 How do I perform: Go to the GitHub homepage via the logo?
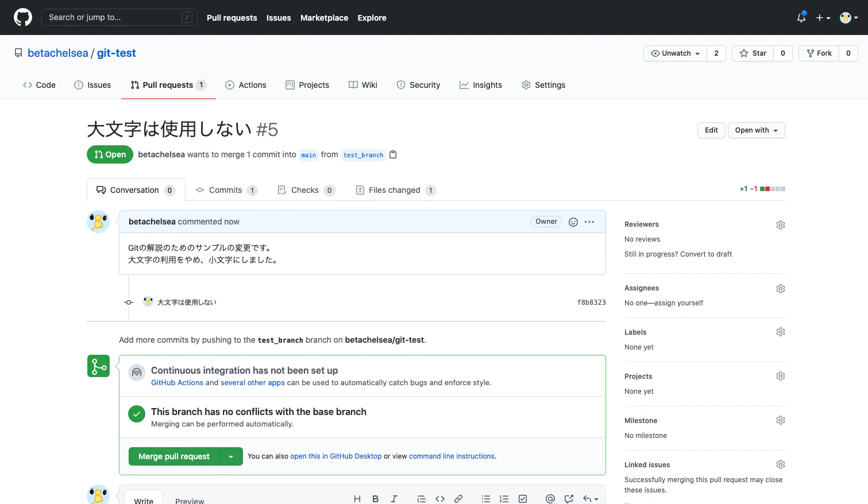(x=23, y=17)
